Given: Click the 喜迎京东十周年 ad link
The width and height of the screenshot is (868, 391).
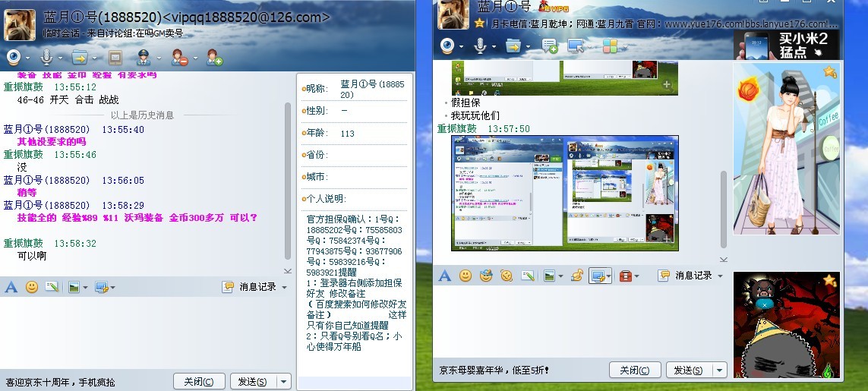Looking at the screenshot, I should pyautogui.click(x=60, y=382).
